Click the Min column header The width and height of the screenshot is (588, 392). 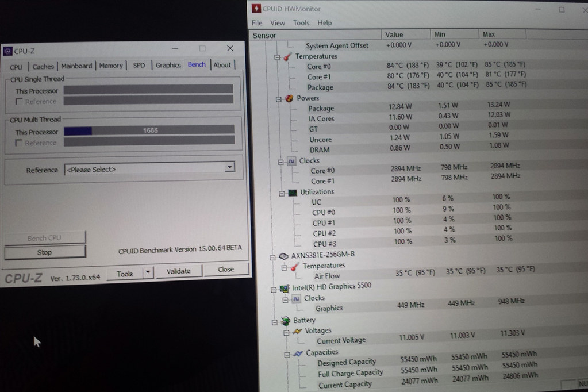pos(455,34)
